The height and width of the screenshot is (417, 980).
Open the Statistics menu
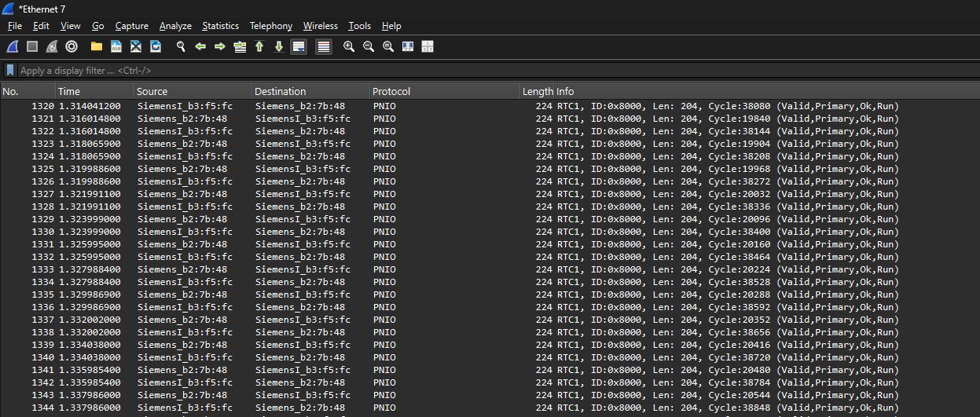click(x=221, y=26)
